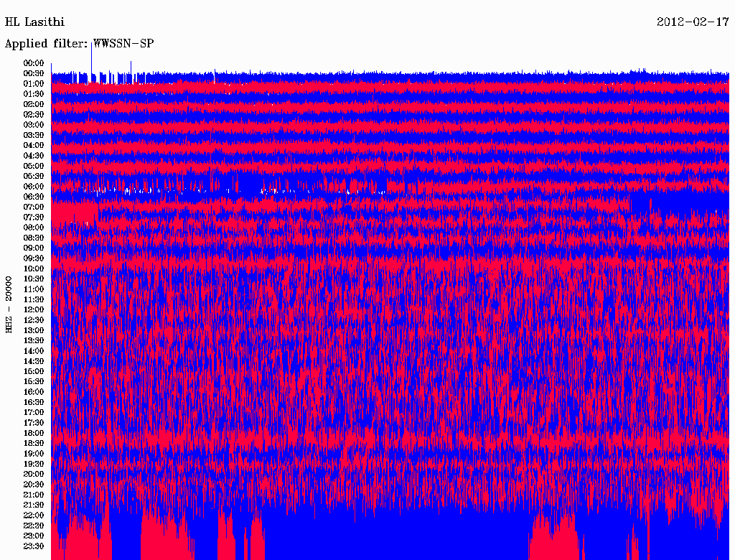Click the 02:00 time label

pos(34,104)
